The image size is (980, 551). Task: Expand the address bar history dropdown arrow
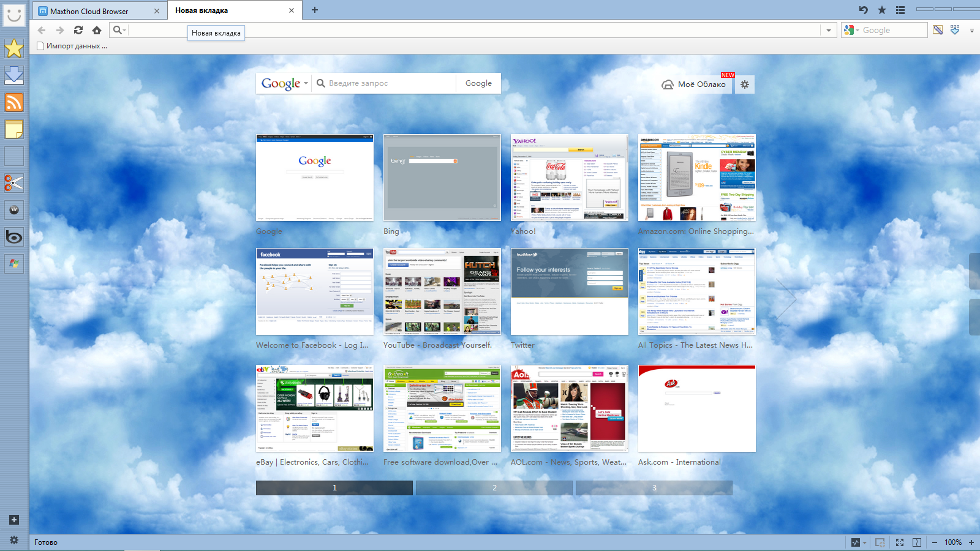pyautogui.click(x=829, y=30)
